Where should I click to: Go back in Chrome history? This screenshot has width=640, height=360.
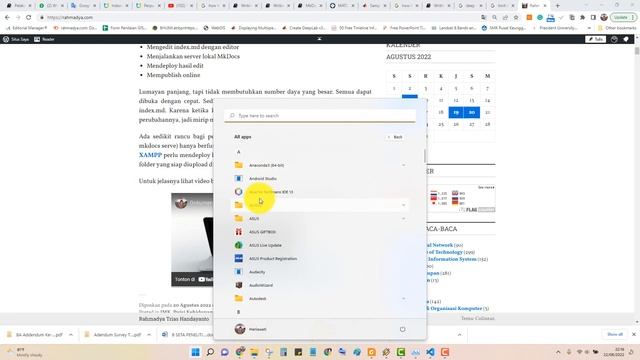pyautogui.click(x=7, y=18)
